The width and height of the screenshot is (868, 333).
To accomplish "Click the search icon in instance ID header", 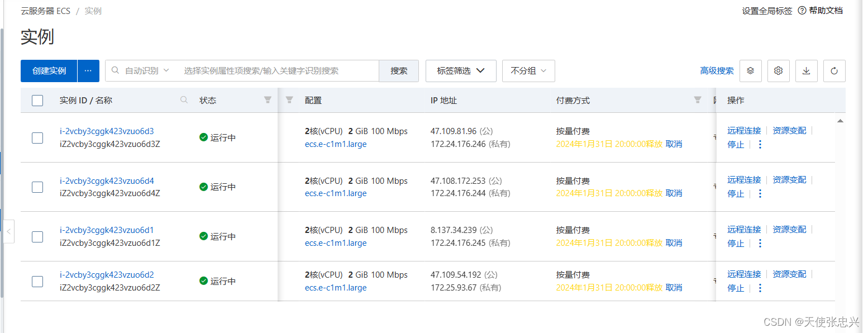I will pos(184,100).
